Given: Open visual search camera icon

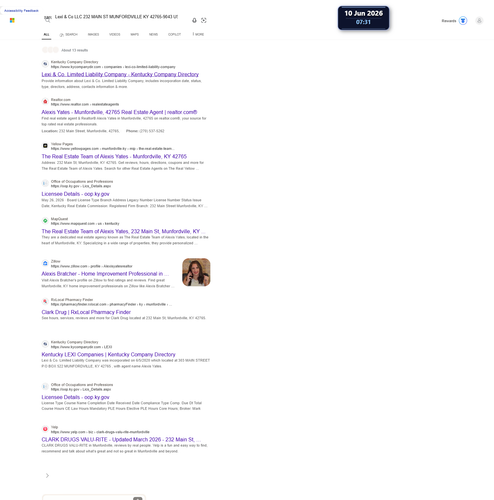Looking at the screenshot, I should pos(204,20).
